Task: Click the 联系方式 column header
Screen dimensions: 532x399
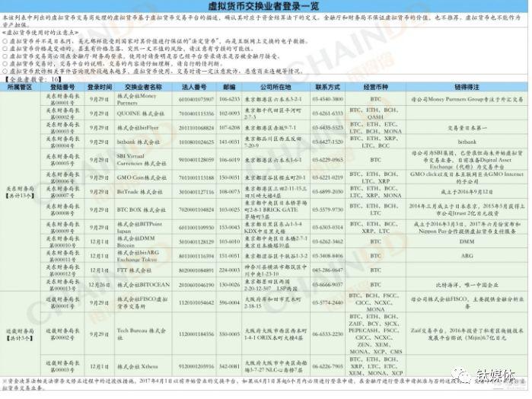Action: tap(327, 88)
